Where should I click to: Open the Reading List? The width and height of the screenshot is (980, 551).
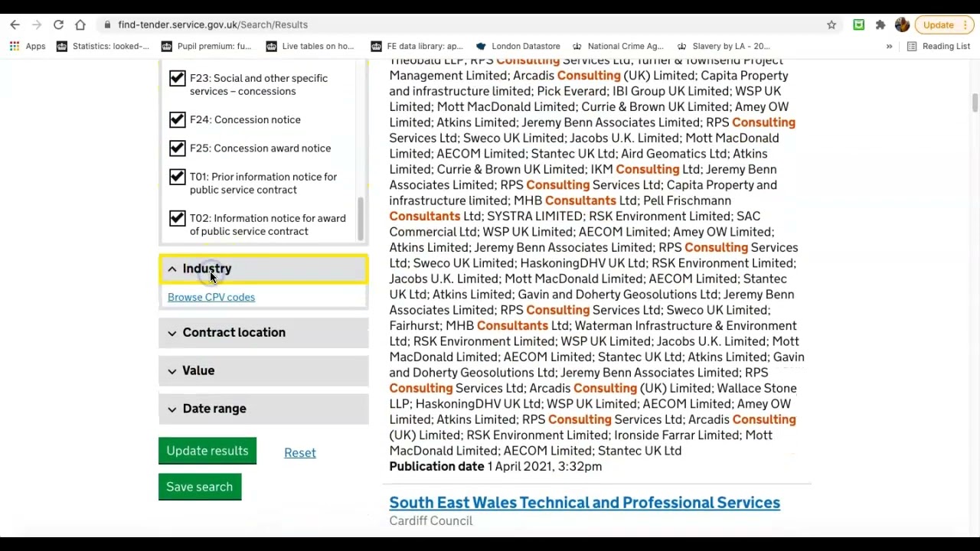click(x=939, y=46)
